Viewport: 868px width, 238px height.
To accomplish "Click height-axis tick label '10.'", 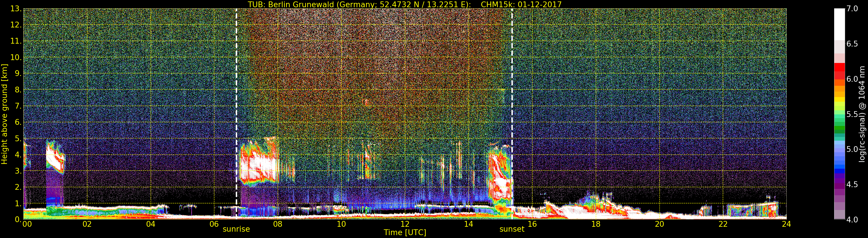I will 16,57.
